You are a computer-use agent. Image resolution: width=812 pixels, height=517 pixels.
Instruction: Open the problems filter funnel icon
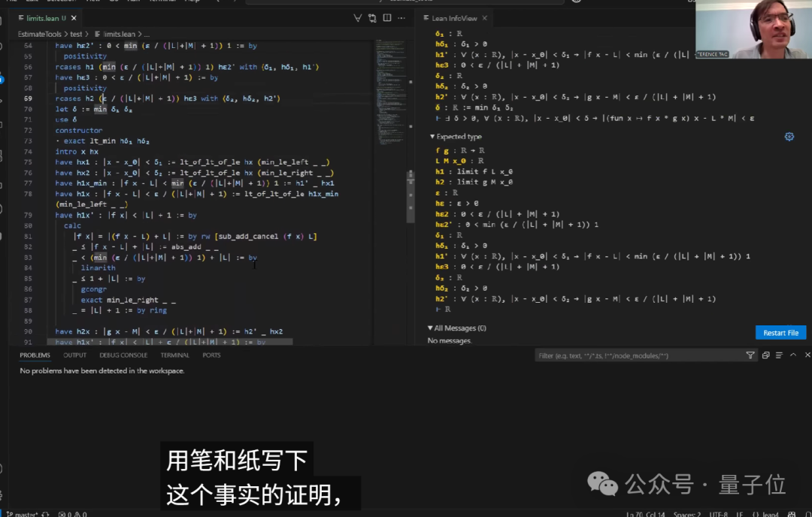tap(750, 355)
